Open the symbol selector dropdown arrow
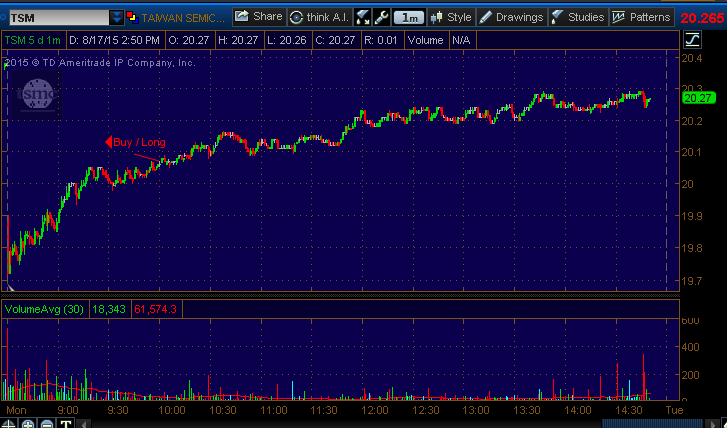The width and height of the screenshot is (727, 428). (x=117, y=18)
